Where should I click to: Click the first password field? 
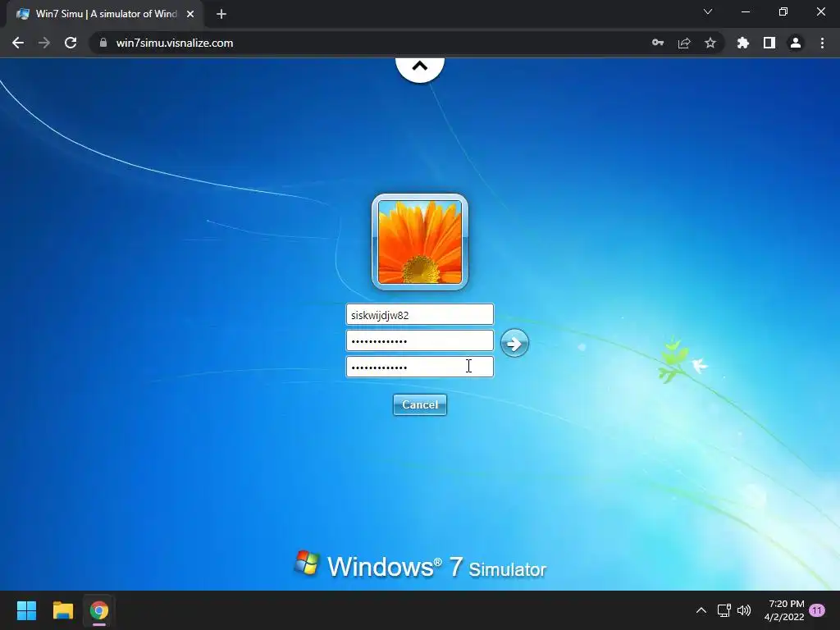point(419,340)
